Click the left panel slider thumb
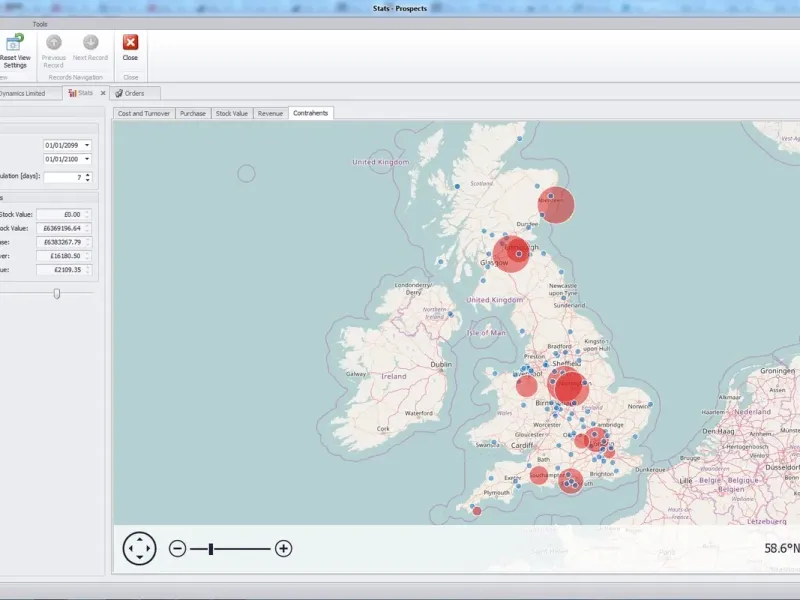This screenshot has width=800, height=600. pos(57,293)
